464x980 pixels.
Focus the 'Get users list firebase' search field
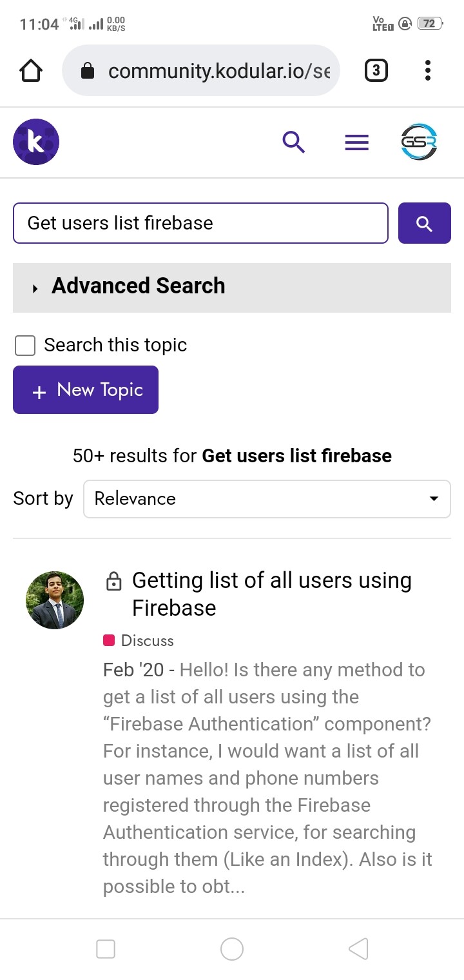(x=200, y=223)
